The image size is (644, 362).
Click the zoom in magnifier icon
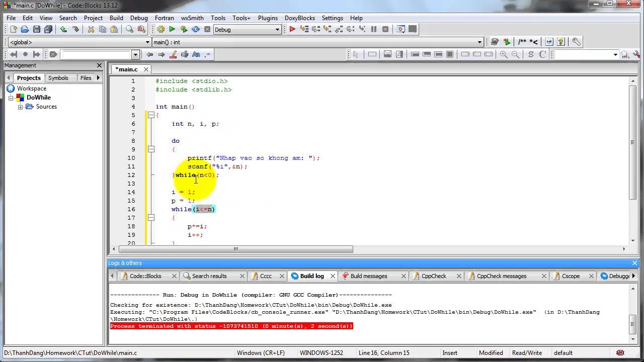coord(504,54)
